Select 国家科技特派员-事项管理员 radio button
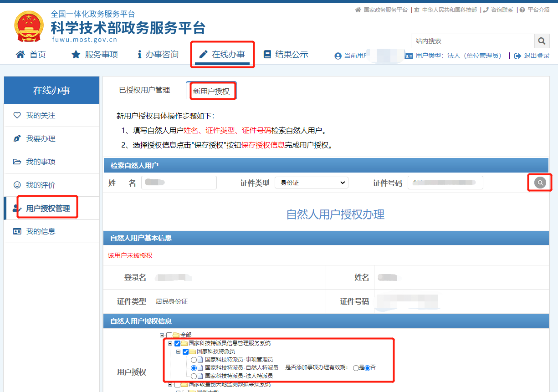This screenshot has width=558, height=392. pos(194,360)
